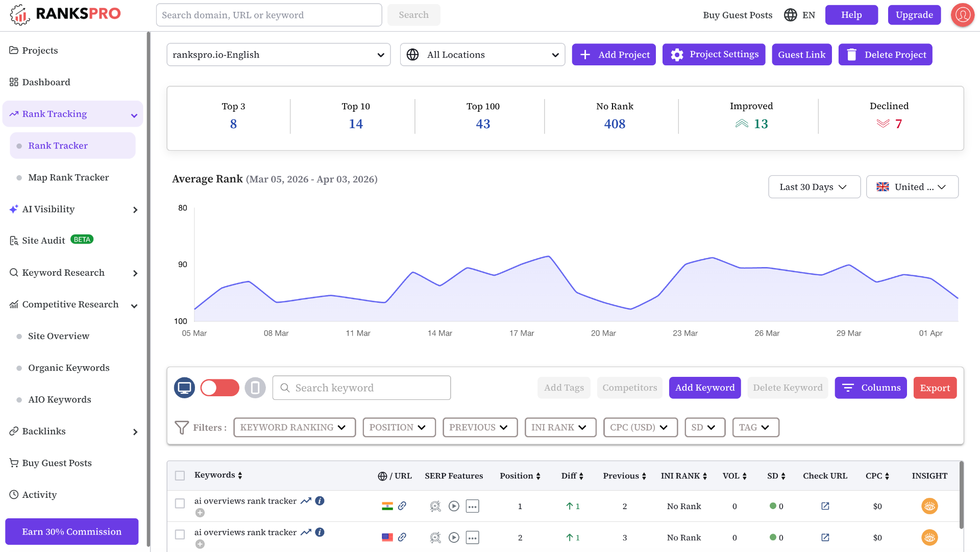Open PREVIOUS filter dropdown
The height and width of the screenshot is (552, 980).
[480, 427]
